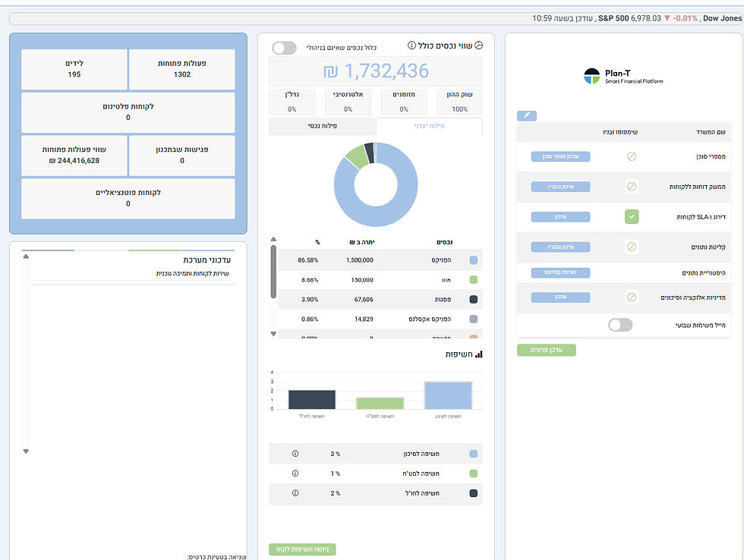Image resolution: width=744 pixels, height=560 pixels.
Task: Click the pie chart icon next to שווי נכסים כולל
Action: point(479,45)
